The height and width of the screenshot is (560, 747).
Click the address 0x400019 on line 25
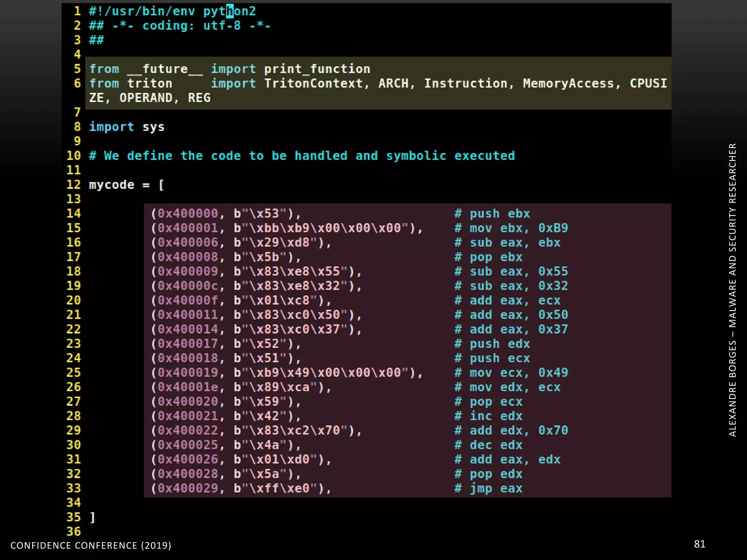click(x=187, y=373)
